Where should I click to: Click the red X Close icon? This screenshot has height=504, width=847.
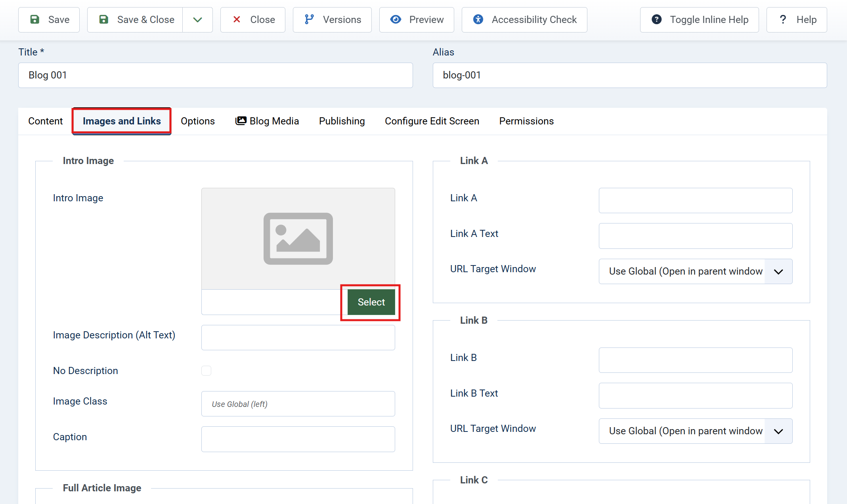point(237,19)
